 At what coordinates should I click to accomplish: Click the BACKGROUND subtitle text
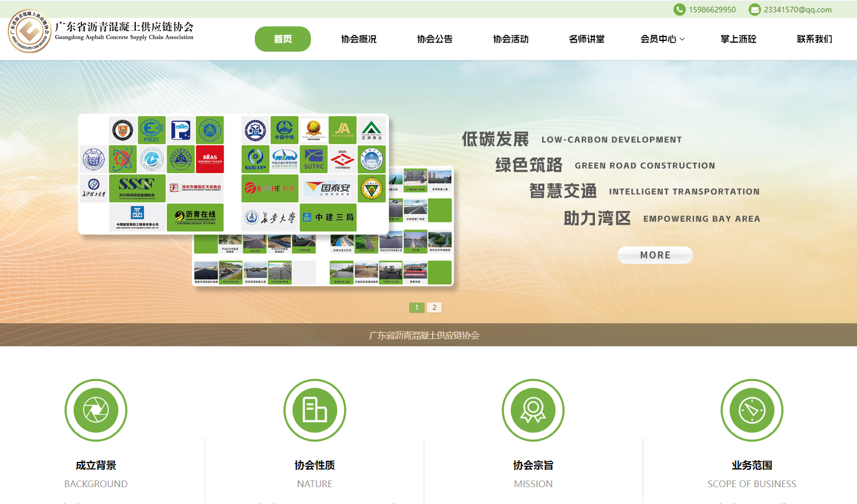pos(96,484)
